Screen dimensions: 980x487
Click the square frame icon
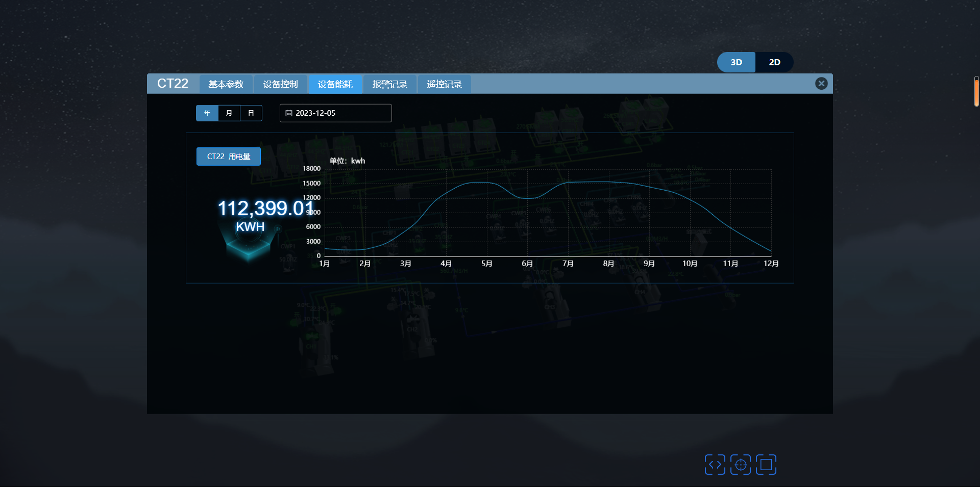click(766, 465)
